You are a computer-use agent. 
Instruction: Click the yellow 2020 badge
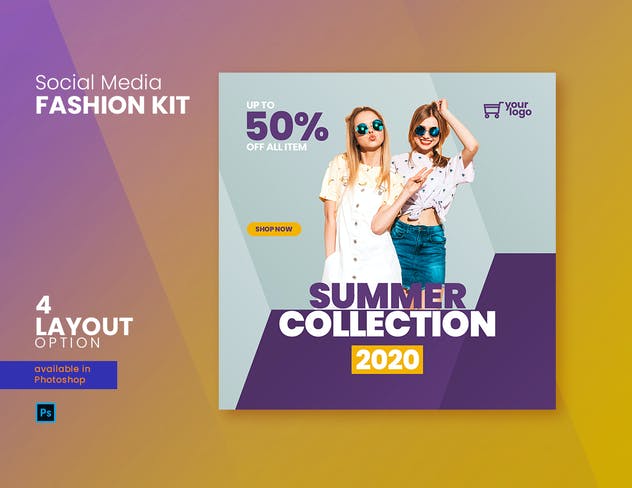point(387,359)
